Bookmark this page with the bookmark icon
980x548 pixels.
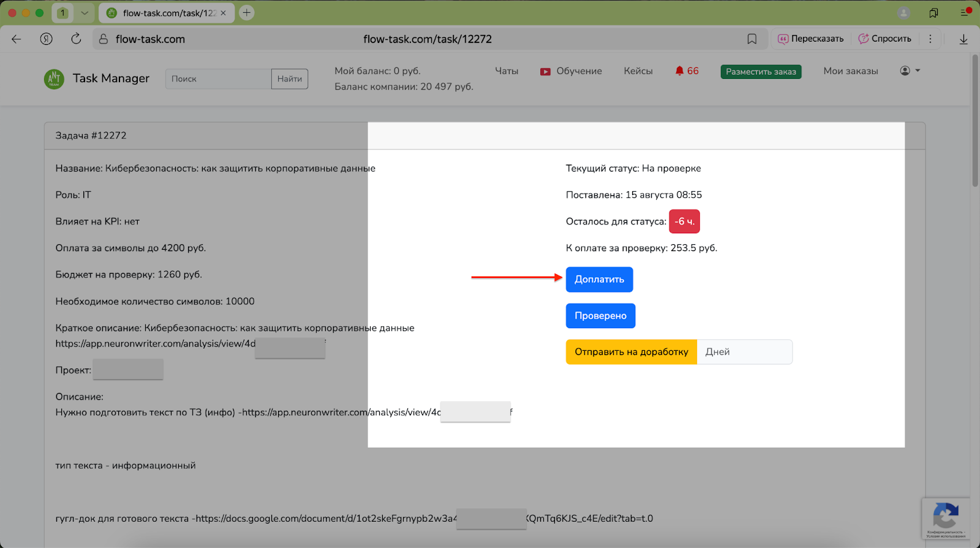point(752,39)
